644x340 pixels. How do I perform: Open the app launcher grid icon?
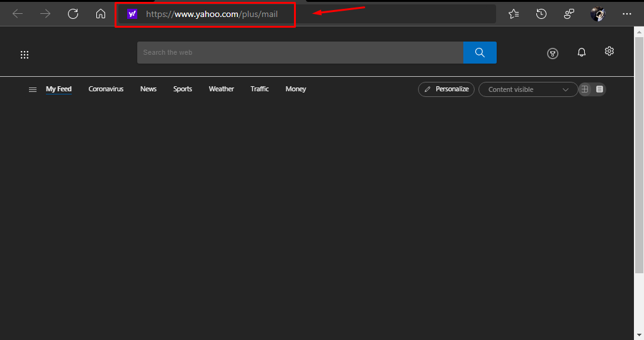tap(25, 55)
